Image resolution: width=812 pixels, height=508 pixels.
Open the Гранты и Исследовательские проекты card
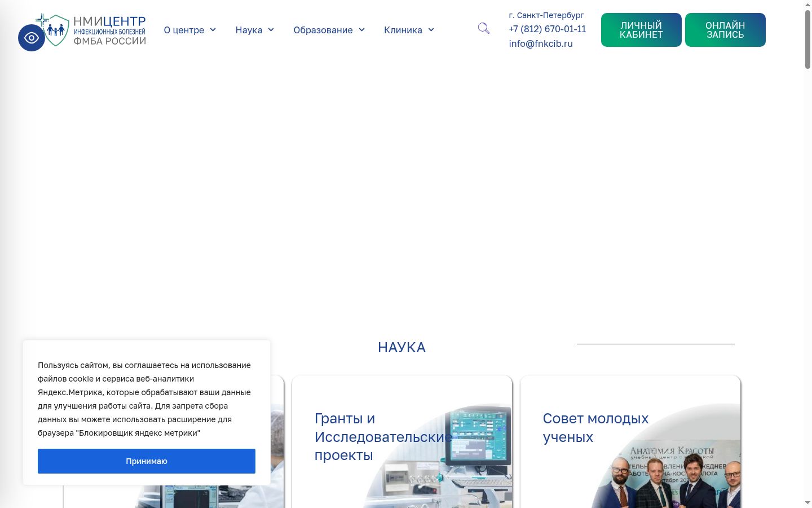[x=402, y=442]
